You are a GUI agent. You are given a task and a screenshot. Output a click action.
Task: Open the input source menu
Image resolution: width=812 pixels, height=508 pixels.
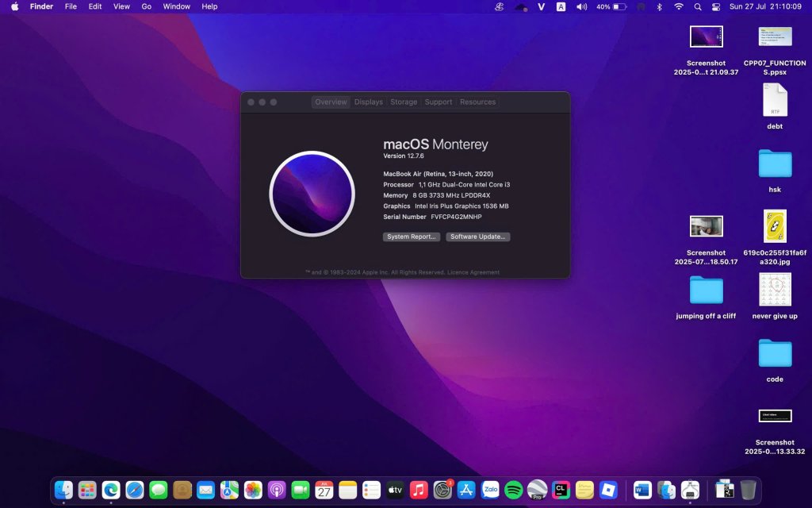point(561,6)
